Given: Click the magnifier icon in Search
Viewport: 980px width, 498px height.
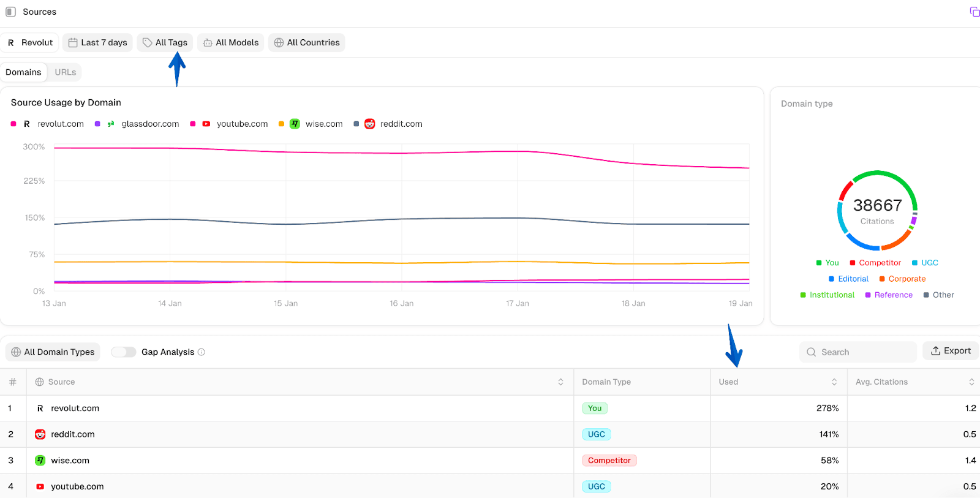Looking at the screenshot, I should pos(812,352).
